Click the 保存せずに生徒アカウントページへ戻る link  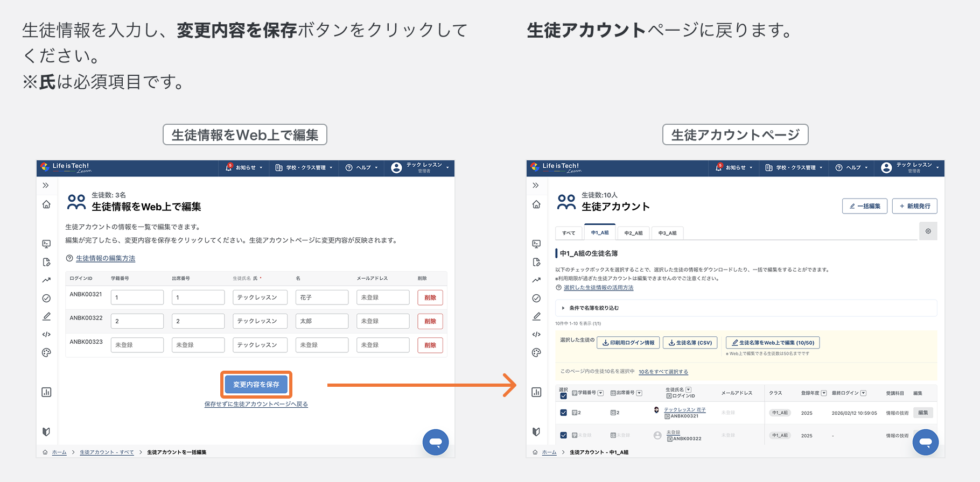click(256, 405)
